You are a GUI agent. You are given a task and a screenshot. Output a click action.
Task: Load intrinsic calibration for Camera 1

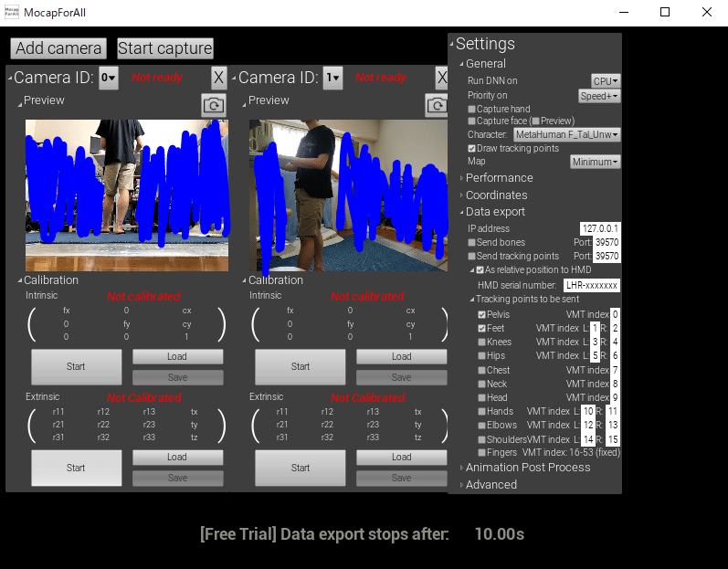pos(401,356)
